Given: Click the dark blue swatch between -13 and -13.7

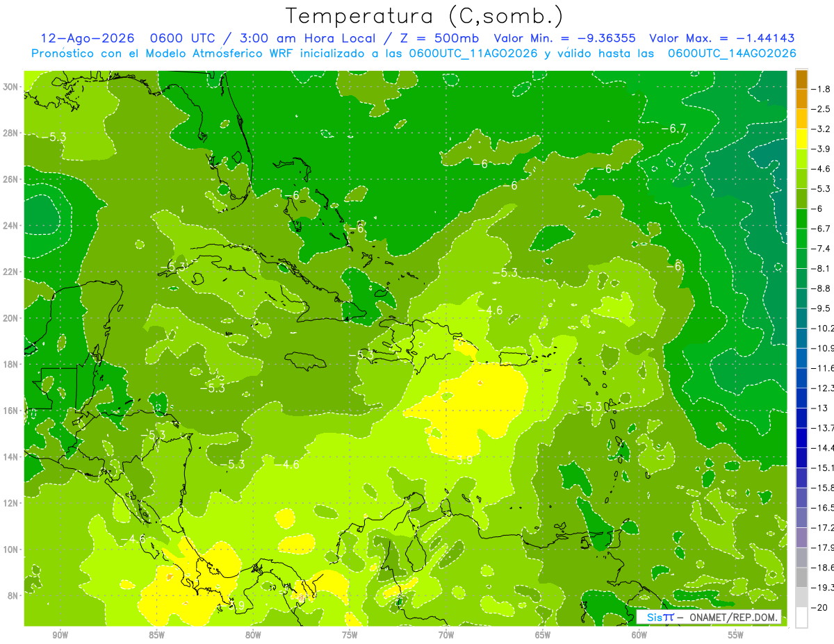Looking at the screenshot, I should [x=801, y=418].
